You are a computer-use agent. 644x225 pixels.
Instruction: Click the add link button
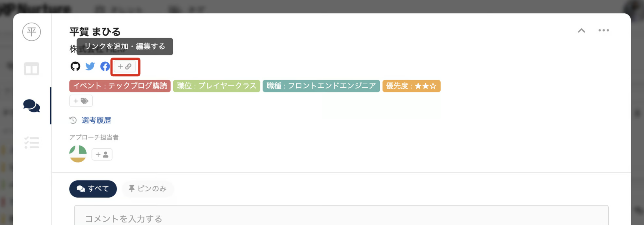125,67
